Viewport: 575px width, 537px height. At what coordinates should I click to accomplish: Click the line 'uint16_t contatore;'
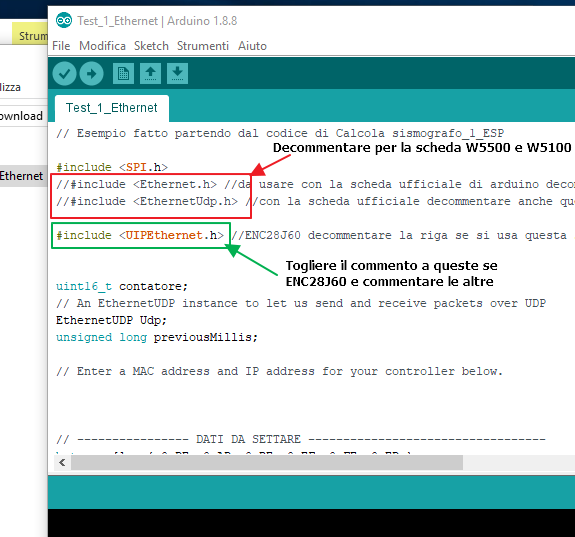tap(122, 286)
